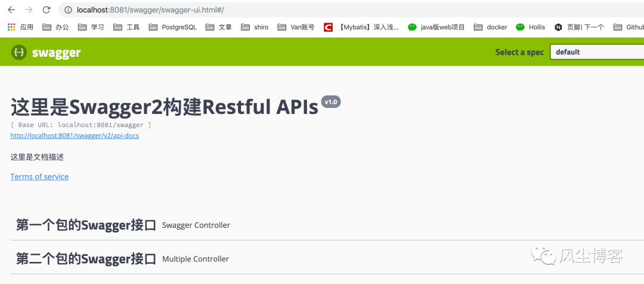Expand the 第一个包的Swagger接口 section
This screenshot has height=284, width=644.
click(327, 225)
